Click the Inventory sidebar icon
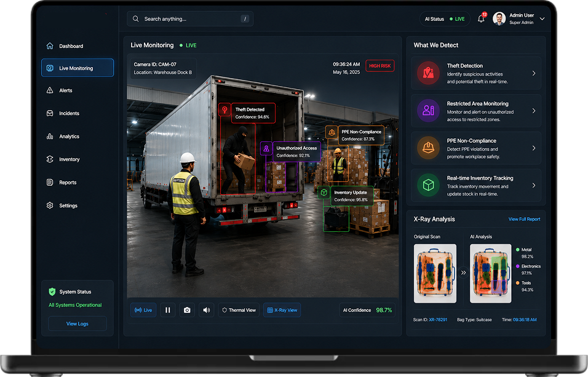This screenshot has width=588, height=377. tap(50, 159)
